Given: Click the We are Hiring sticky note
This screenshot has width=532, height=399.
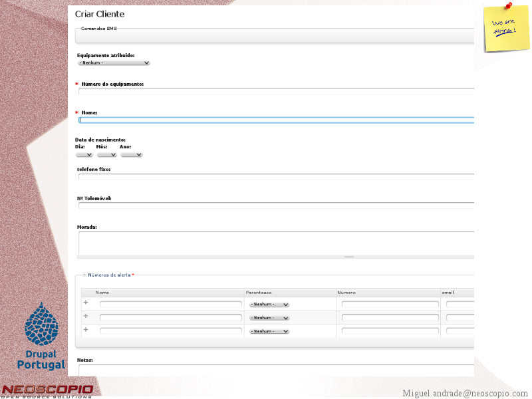Looking at the screenshot, I should coord(506,27).
